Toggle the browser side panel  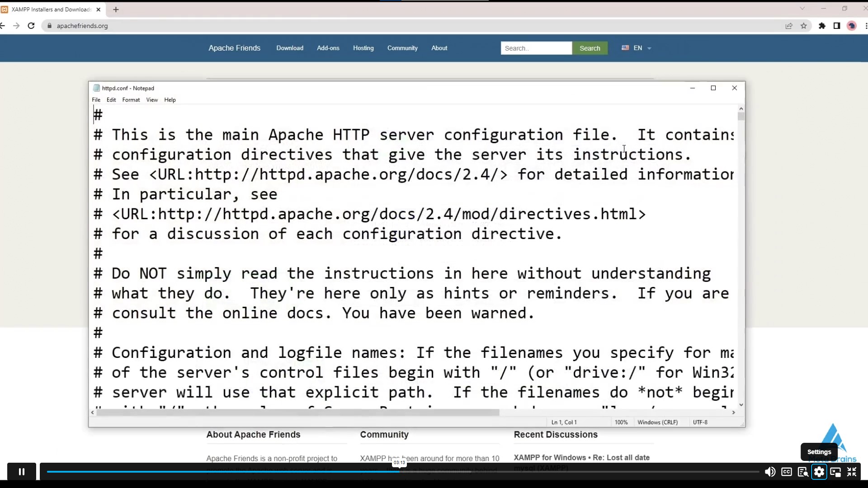pyautogui.click(x=837, y=26)
